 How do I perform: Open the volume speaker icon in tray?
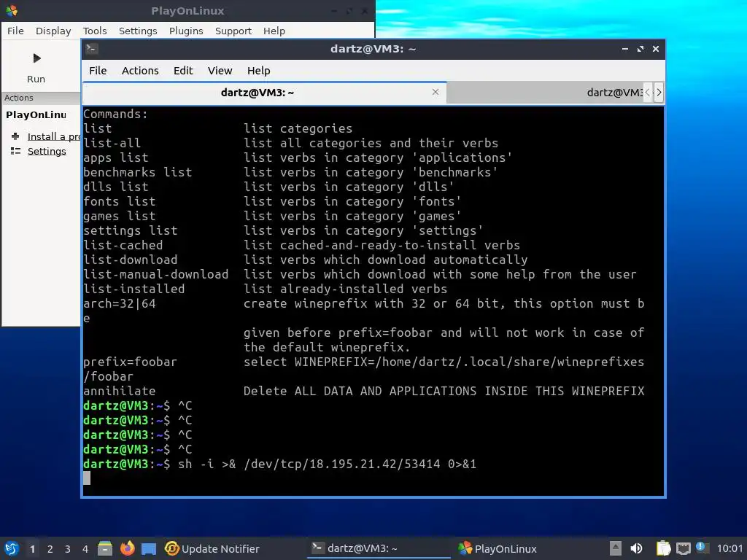(x=636, y=548)
